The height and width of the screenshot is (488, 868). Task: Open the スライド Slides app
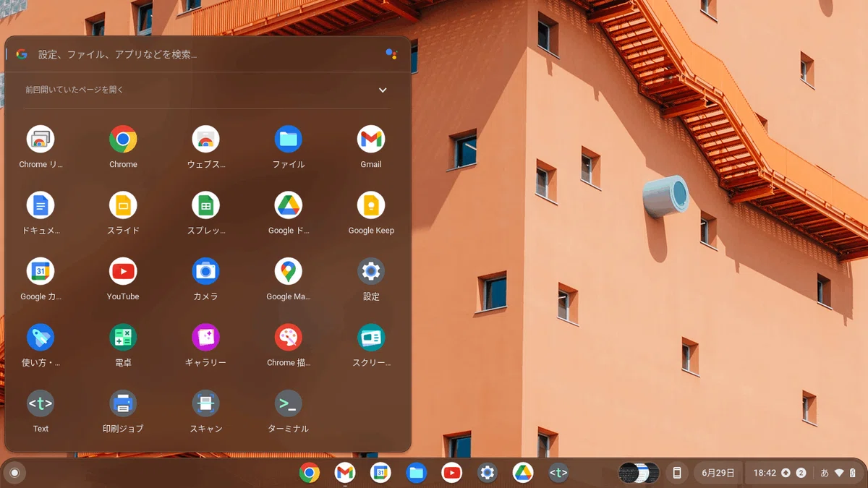coord(123,205)
